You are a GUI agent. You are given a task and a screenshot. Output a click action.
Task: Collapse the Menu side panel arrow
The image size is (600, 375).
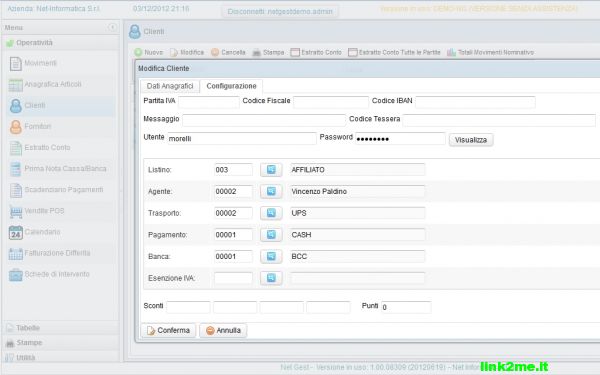tap(112, 27)
